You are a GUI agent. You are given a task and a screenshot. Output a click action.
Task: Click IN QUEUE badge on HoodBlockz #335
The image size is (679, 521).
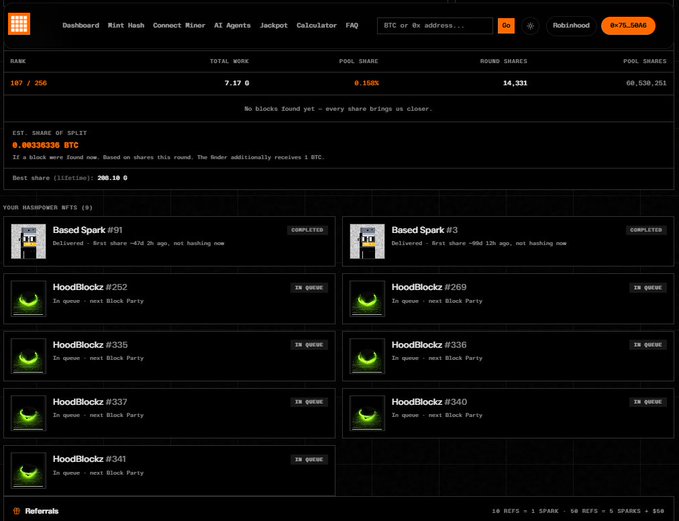point(309,345)
